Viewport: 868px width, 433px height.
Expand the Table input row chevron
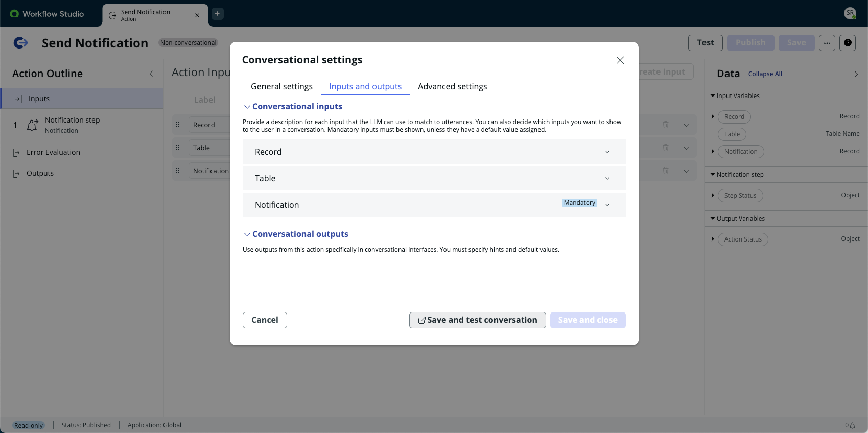coord(687,148)
